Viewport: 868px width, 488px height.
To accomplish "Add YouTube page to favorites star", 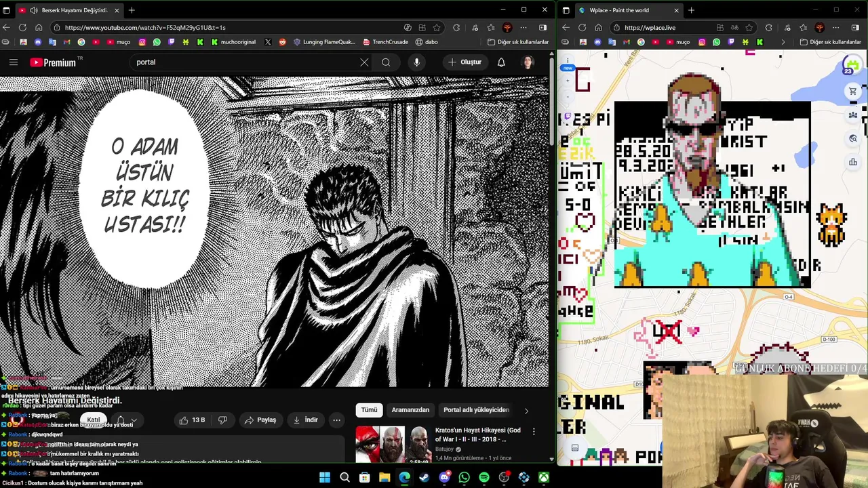I will pos(437,28).
